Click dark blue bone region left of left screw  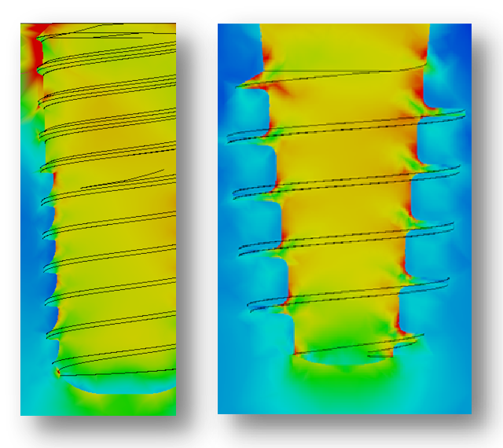coord(30,236)
